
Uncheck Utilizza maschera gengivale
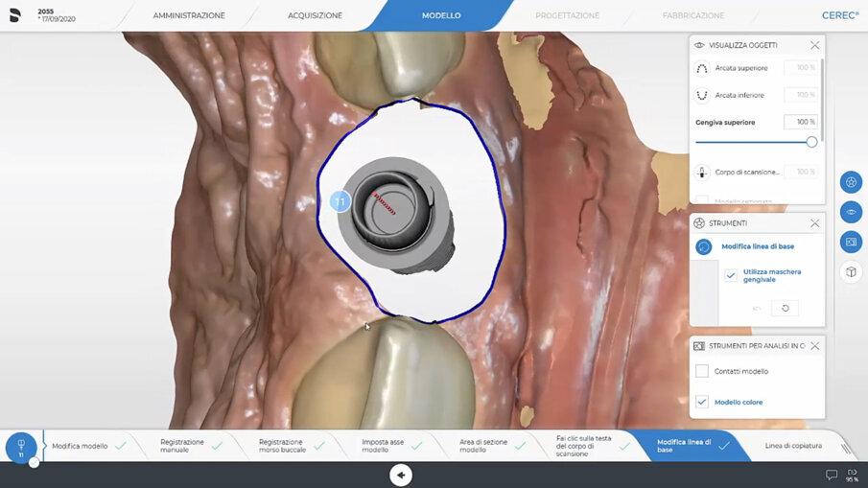tap(731, 275)
